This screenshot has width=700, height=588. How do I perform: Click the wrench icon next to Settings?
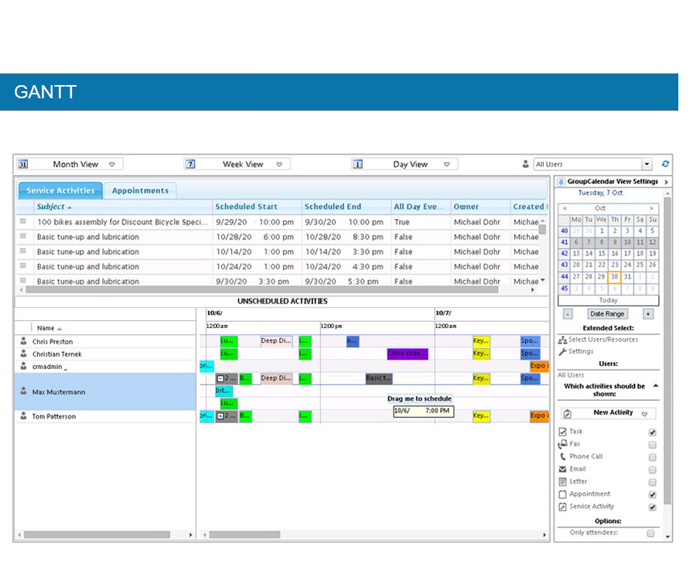coord(562,352)
